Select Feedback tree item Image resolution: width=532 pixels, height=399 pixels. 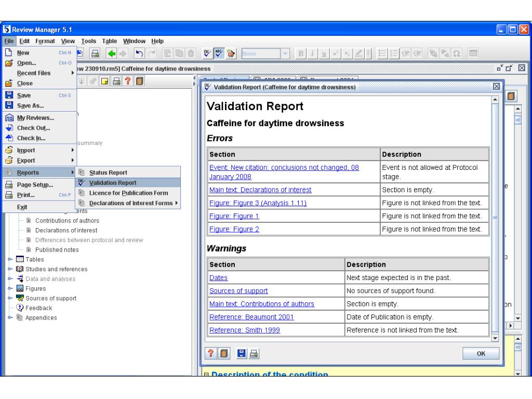38,308
